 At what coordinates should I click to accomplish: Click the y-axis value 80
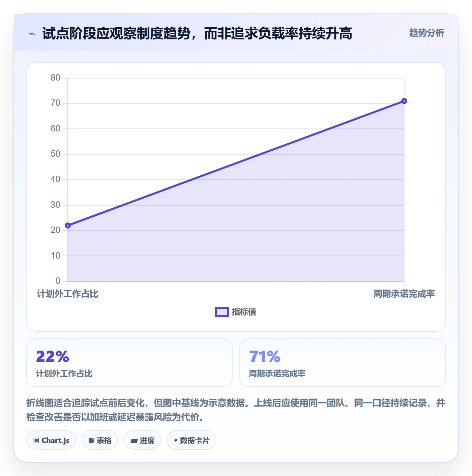(x=55, y=78)
